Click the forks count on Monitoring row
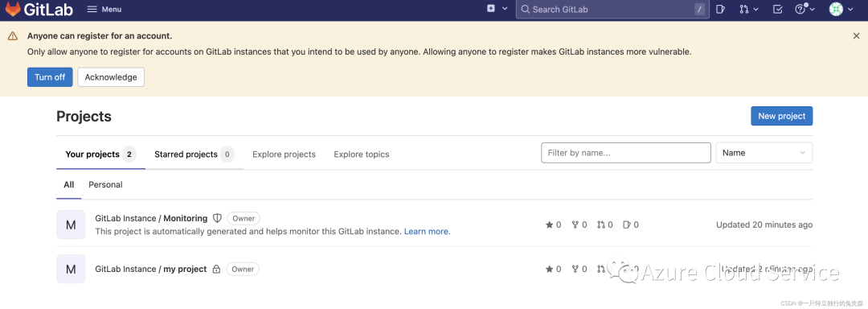 click(579, 225)
